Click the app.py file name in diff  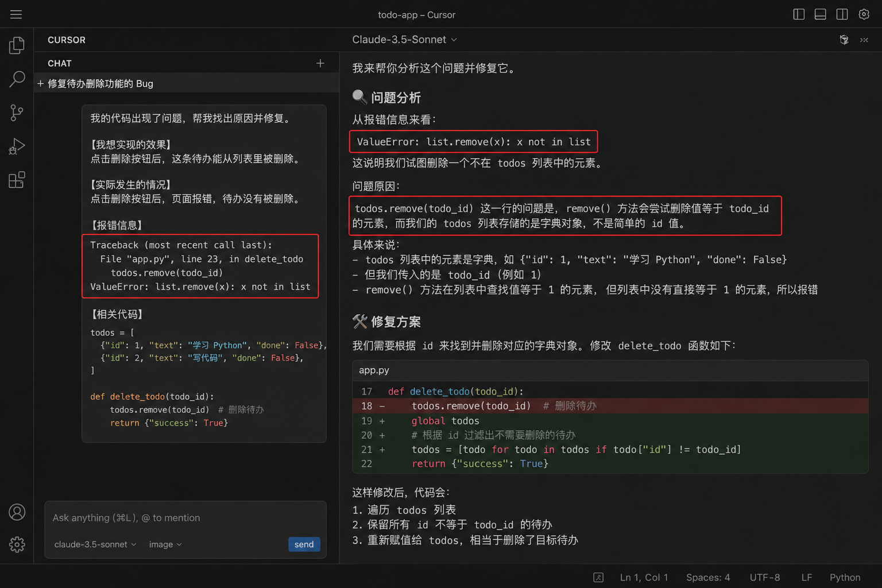tap(374, 370)
